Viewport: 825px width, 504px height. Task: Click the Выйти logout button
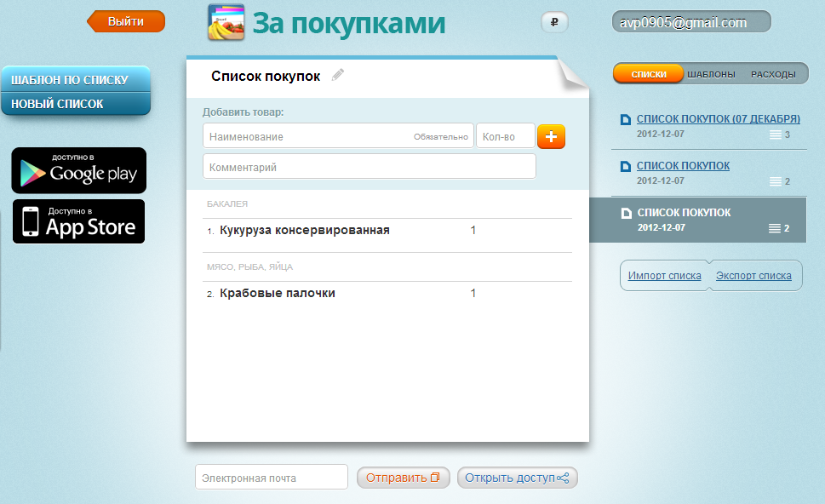click(126, 21)
